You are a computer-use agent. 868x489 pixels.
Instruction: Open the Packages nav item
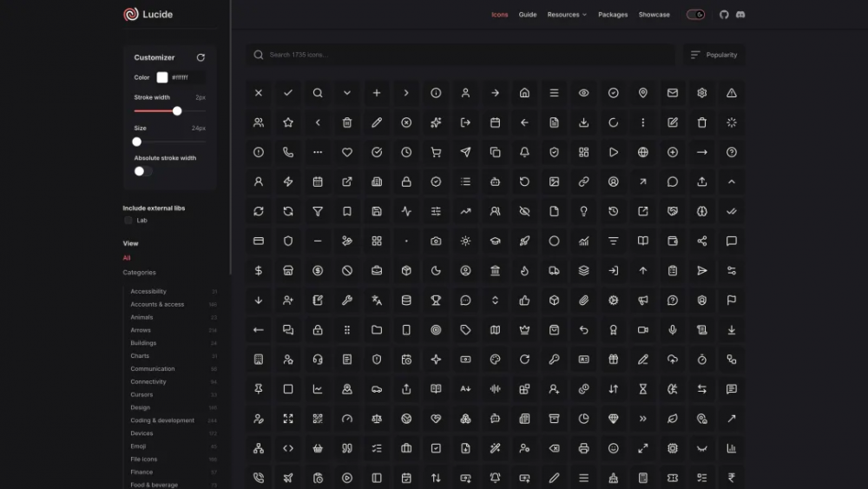point(613,15)
